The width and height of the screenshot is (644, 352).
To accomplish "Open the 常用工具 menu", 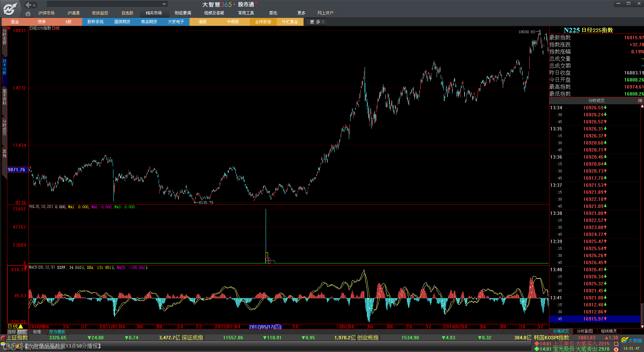I will click(246, 13).
